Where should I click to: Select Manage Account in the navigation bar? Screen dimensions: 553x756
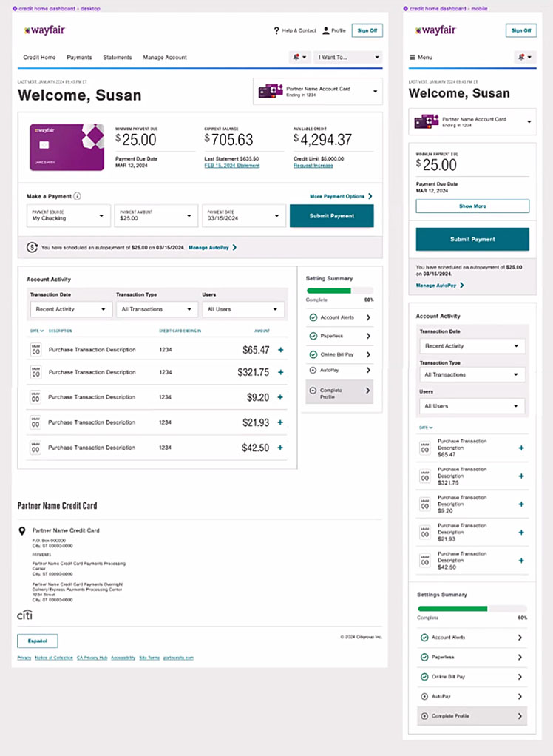point(165,57)
